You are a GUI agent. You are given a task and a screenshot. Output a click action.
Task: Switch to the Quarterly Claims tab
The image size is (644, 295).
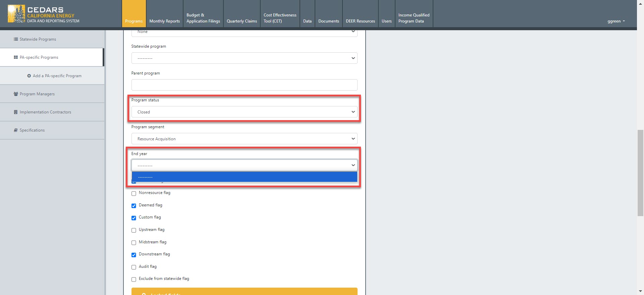[x=241, y=21]
